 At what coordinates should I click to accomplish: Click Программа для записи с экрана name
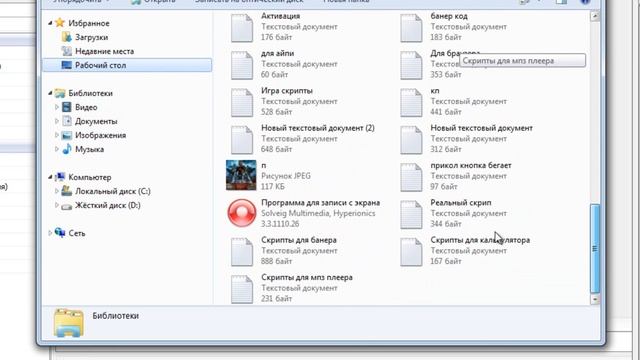(x=320, y=203)
